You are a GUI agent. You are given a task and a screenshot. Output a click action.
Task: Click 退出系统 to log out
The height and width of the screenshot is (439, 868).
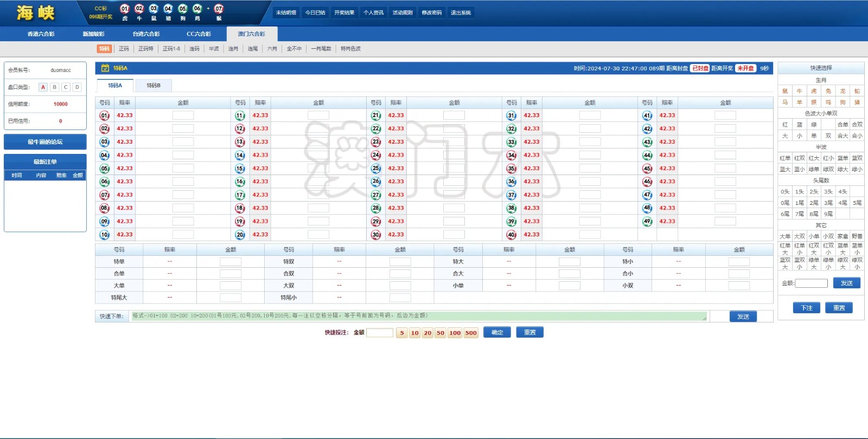461,12
